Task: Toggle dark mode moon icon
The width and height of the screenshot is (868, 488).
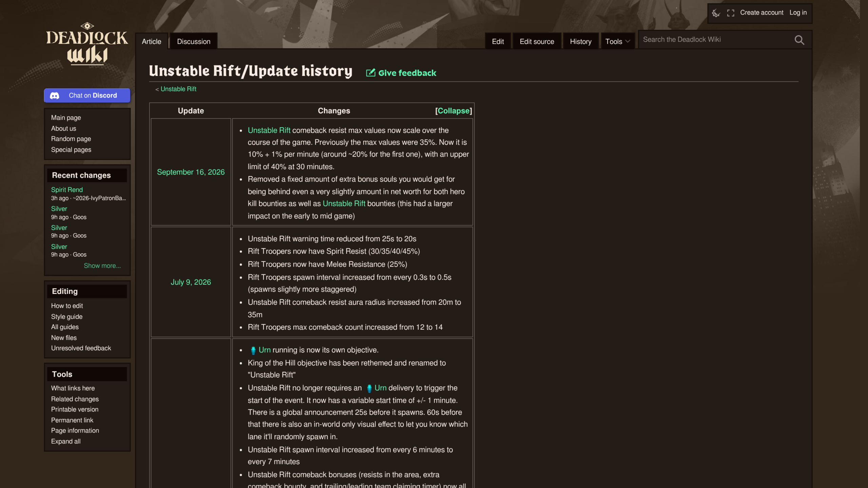Action: pos(716,13)
